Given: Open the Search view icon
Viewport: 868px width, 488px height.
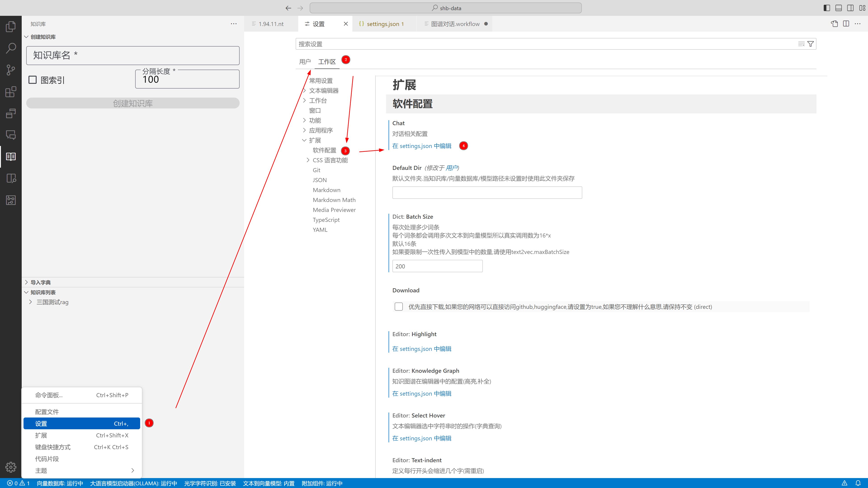Looking at the screenshot, I should pyautogui.click(x=11, y=48).
